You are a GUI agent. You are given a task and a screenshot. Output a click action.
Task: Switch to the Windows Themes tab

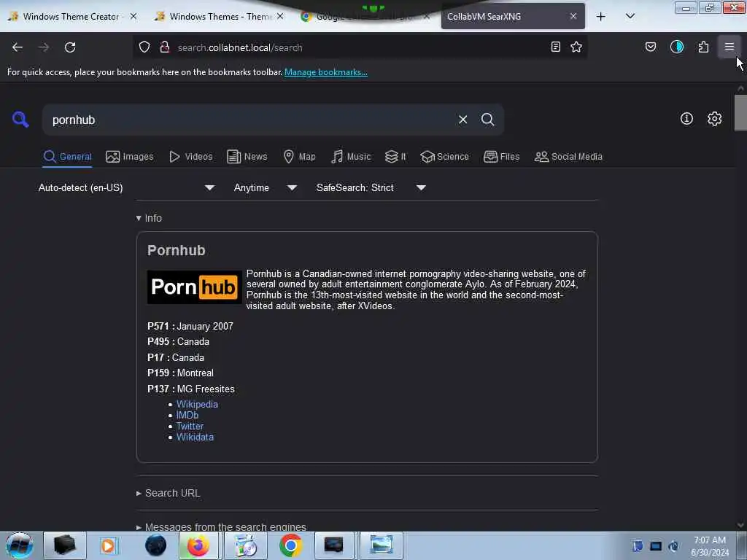click(219, 16)
